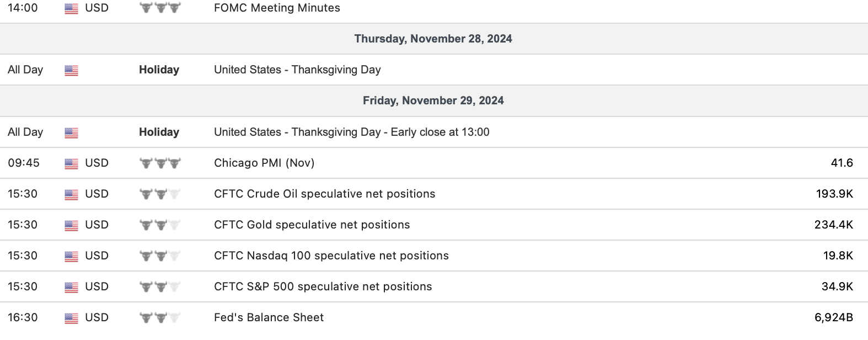Click the US flag next to Chicago PMI
Image resolution: width=868 pixels, height=340 pixels.
tap(71, 163)
